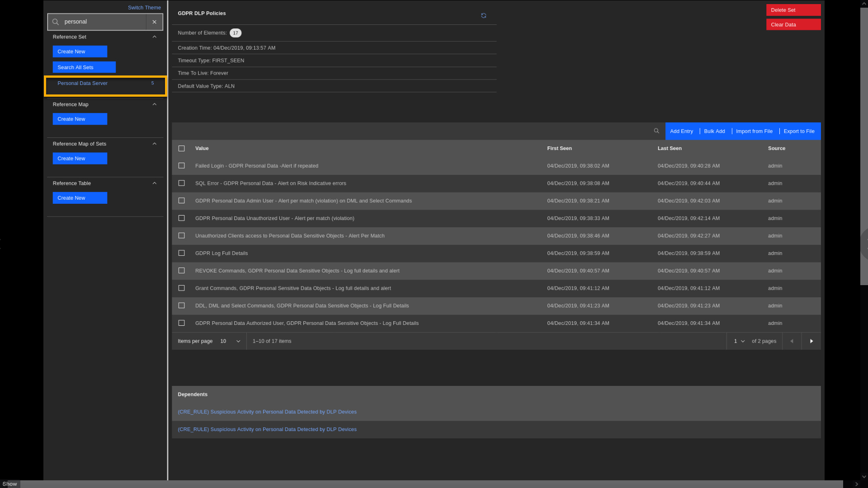Click Add Entry in the table toolbar
The width and height of the screenshot is (868, 488).
(x=681, y=131)
